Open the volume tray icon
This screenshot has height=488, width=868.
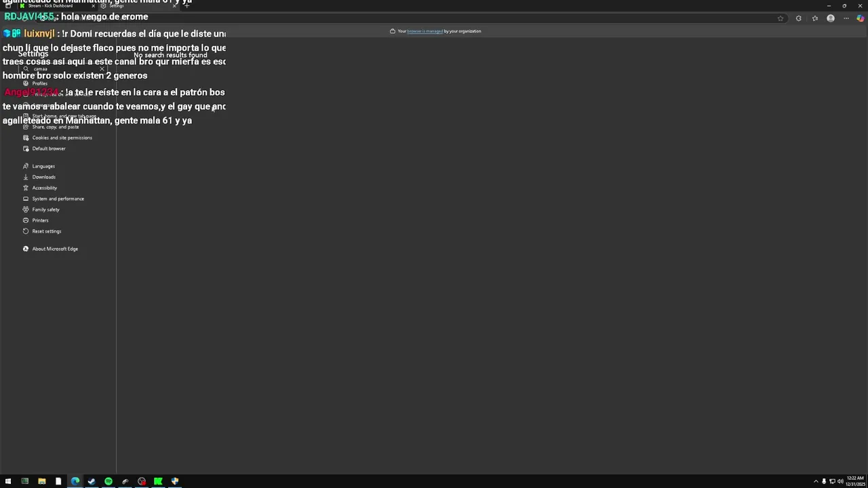point(840,481)
